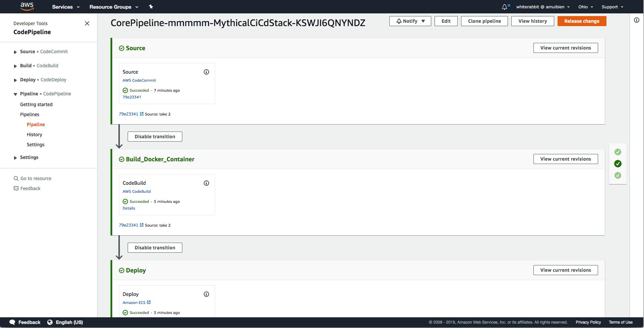Click the Release change button

tap(582, 21)
